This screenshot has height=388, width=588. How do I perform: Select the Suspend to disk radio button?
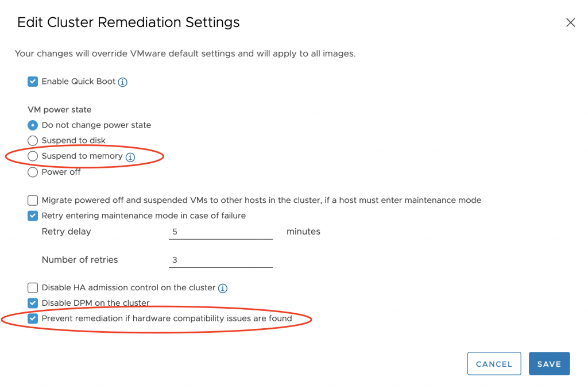[33, 141]
